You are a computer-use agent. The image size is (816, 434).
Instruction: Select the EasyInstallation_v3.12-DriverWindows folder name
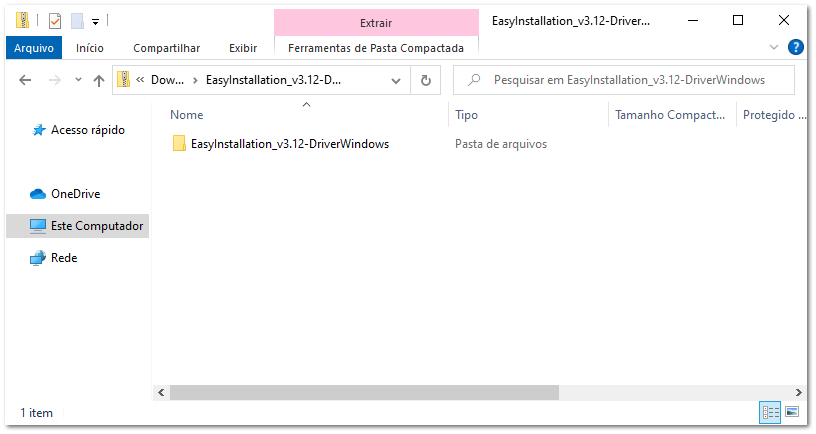(x=290, y=144)
